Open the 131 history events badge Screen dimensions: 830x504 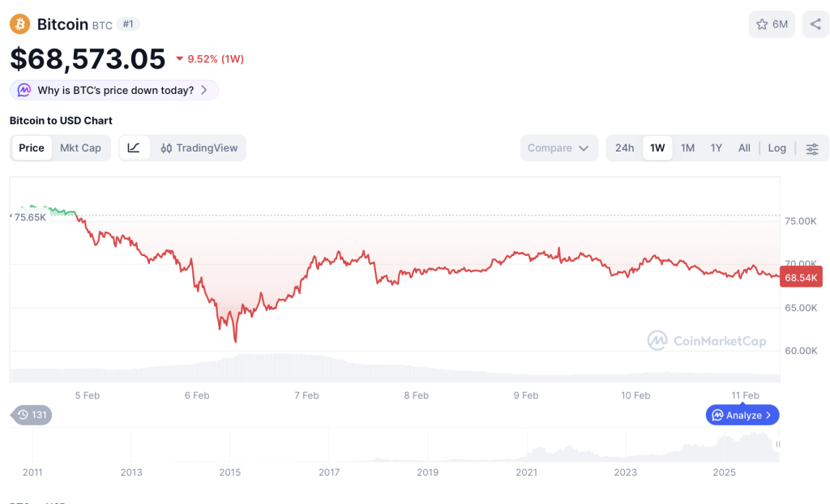tap(33, 415)
